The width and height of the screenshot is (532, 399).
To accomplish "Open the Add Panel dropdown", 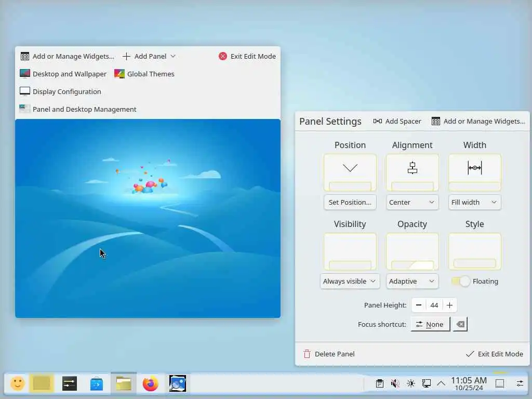I will click(x=149, y=56).
